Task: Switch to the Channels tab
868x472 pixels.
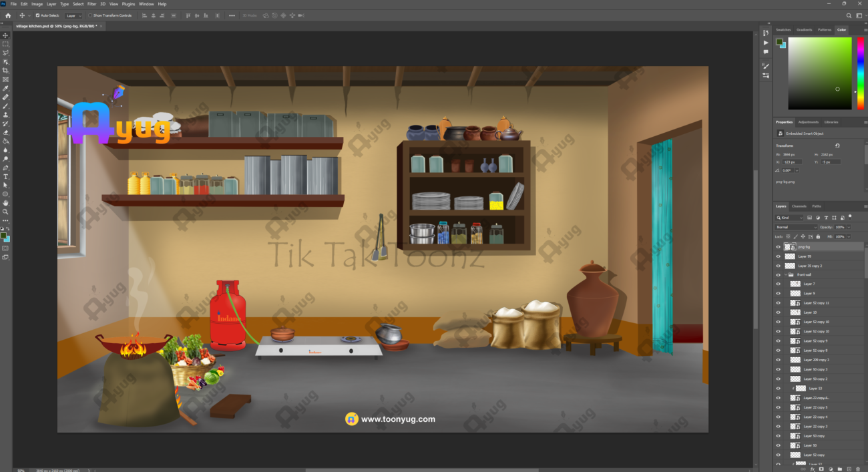Action: click(x=799, y=206)
